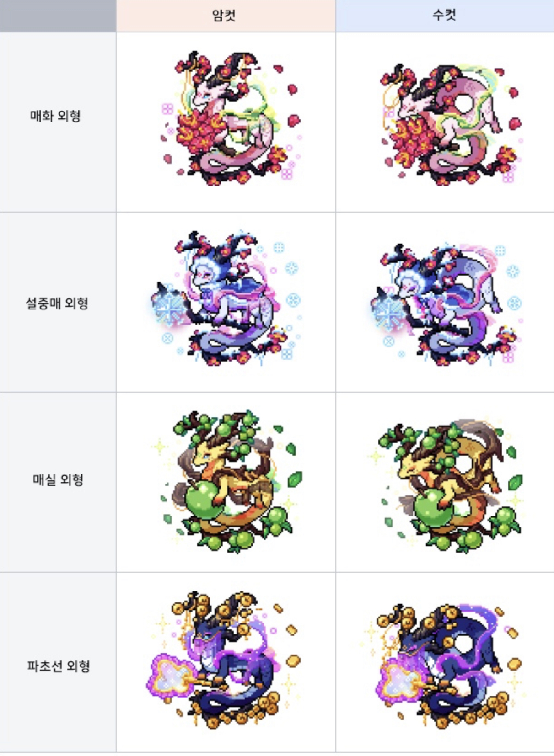Select the female 설중매 외형 dragon image
Image resolution: width=554 pixels, height=756 pixels.
(x=226, y=298)
